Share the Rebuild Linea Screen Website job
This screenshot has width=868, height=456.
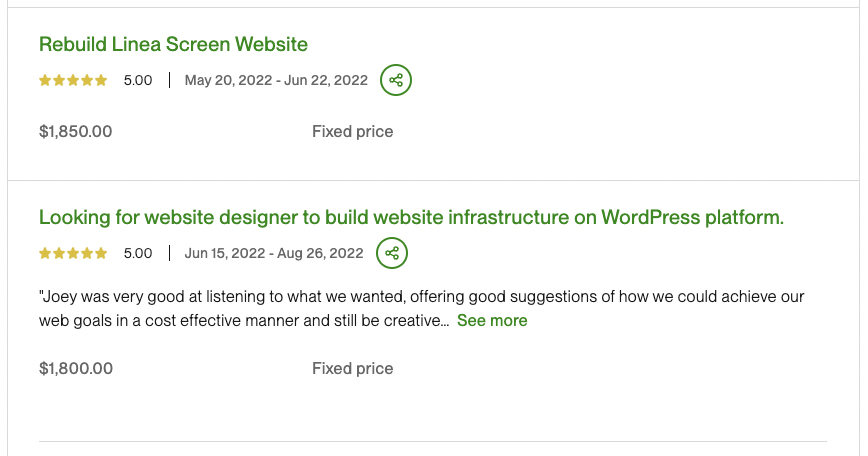pos(396,80)
